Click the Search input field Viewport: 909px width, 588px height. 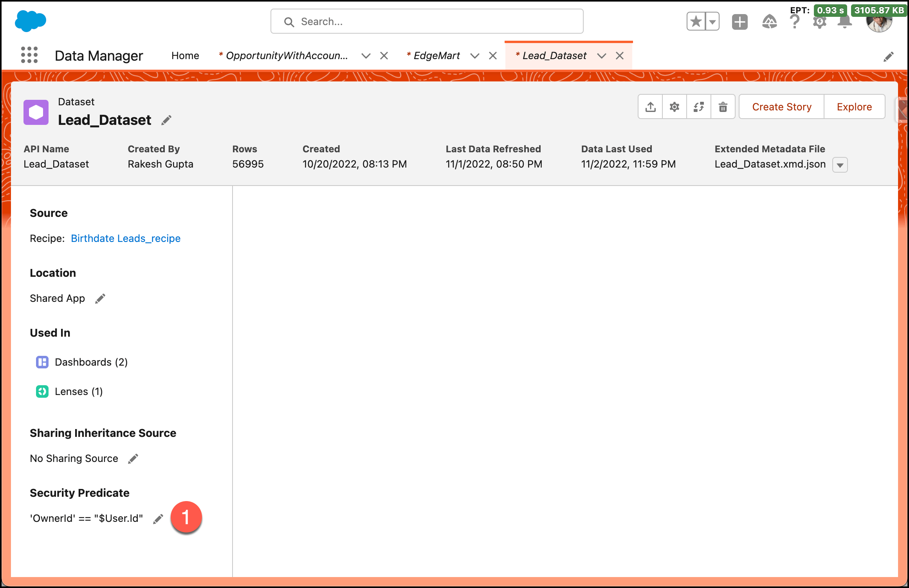(427, 22)
